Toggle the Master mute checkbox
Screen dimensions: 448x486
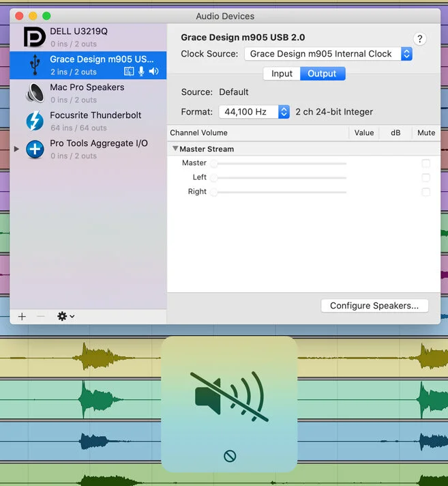tap(425, 163)
